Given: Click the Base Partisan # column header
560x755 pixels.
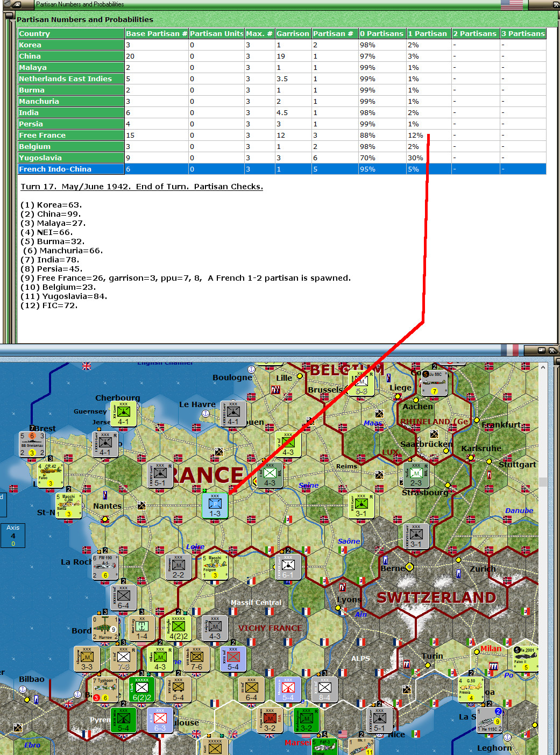Looking at the screenshot, I should point(157,33).
